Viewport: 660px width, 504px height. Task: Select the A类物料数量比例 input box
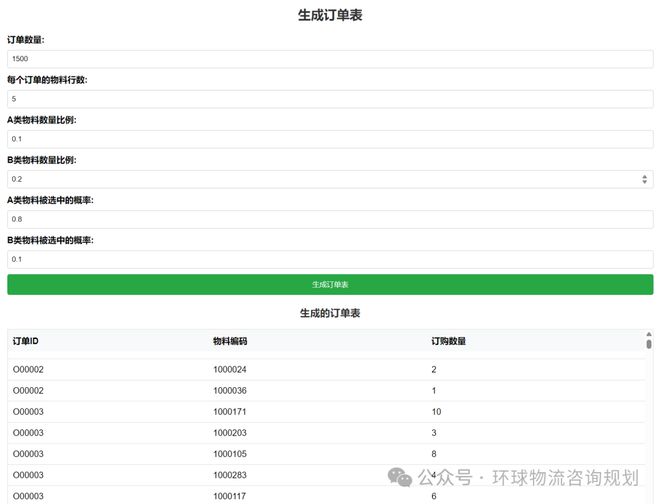coord(330,139)
